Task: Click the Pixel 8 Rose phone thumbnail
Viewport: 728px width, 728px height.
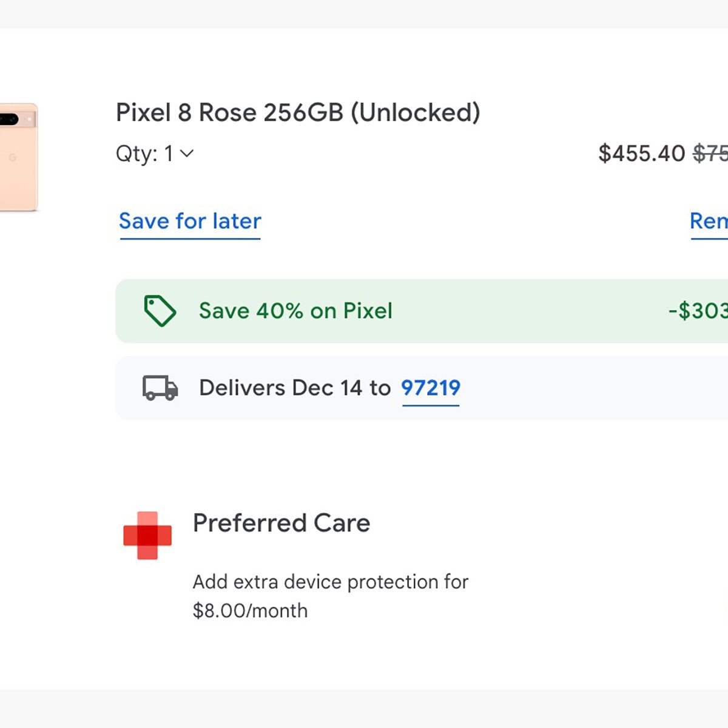Action: click(18, 157)
